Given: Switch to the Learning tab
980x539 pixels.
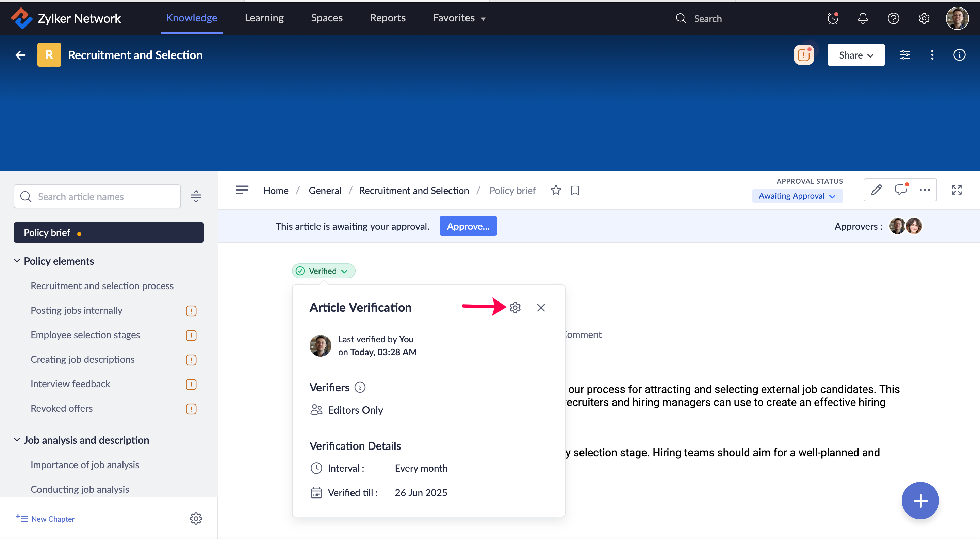Looking at the screenshot, I should point(264,18).
